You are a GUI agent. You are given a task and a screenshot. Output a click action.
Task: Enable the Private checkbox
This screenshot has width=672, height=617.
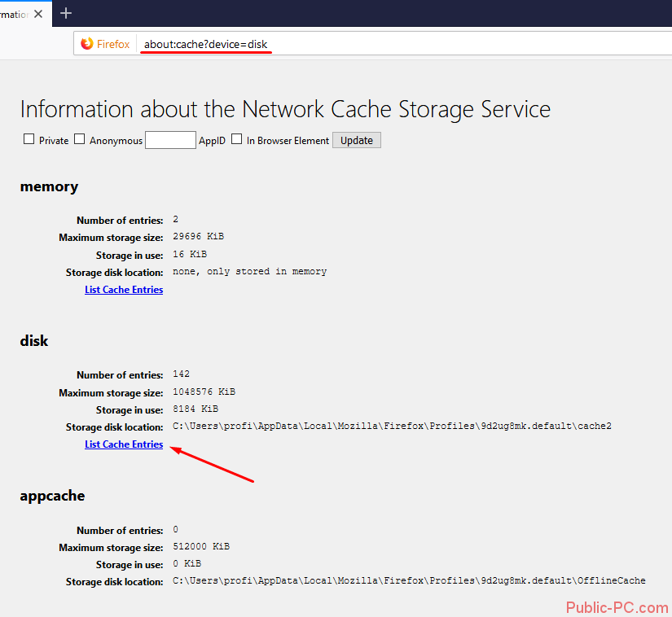[x=29, y=139]
